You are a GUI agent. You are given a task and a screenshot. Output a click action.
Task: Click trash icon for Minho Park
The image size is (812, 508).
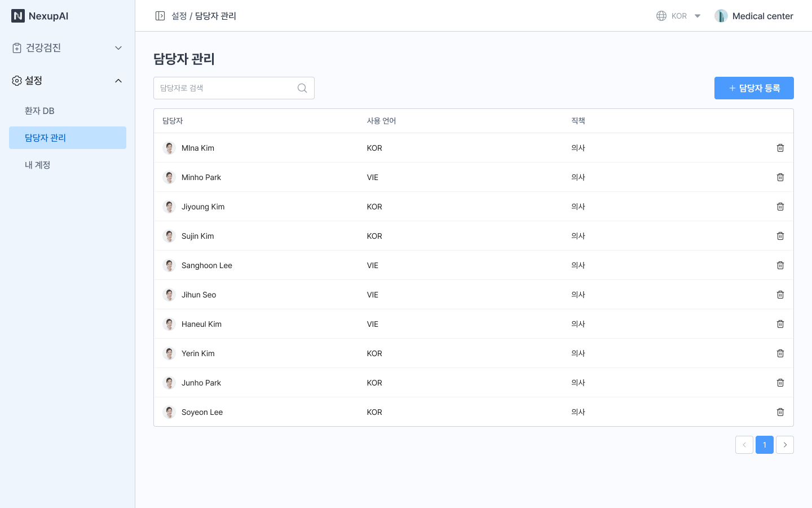[780, 177]
